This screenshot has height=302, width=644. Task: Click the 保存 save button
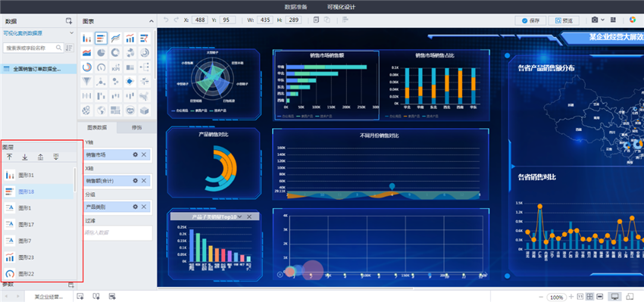click(530, 20)
